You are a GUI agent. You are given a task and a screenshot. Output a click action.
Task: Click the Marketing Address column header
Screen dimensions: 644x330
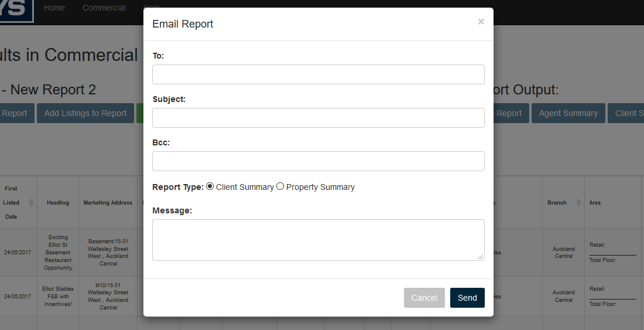pos(108,203)
